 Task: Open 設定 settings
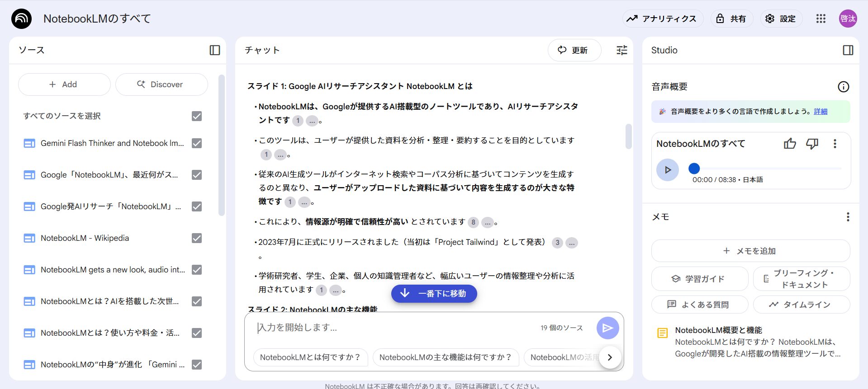(781, 19)
